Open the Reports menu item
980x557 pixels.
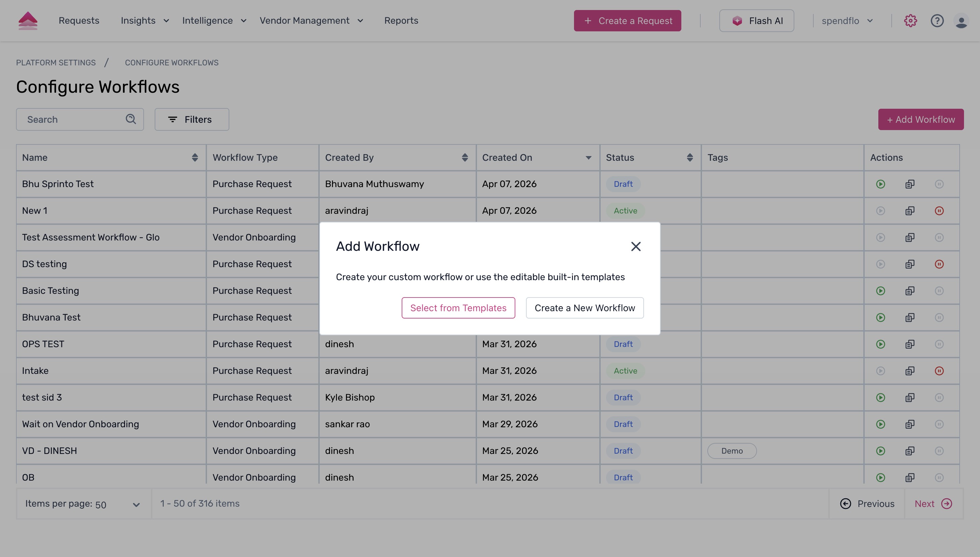tap(401, 21)
